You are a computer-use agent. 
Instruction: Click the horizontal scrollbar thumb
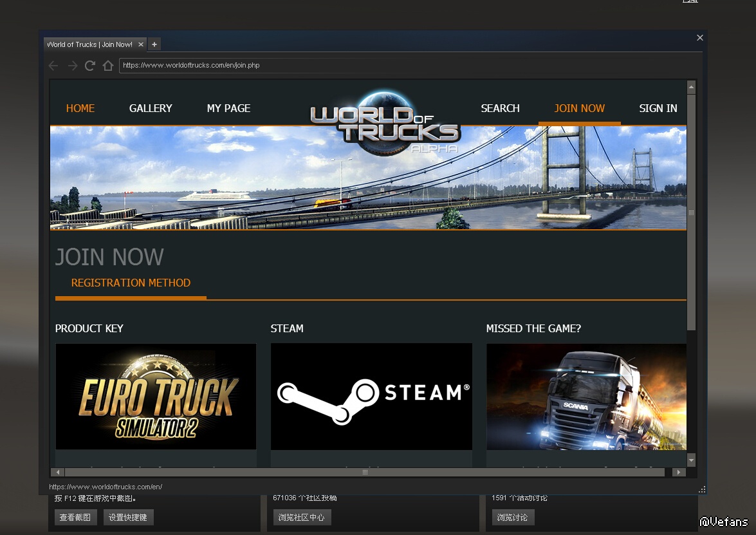pos(365,473)
